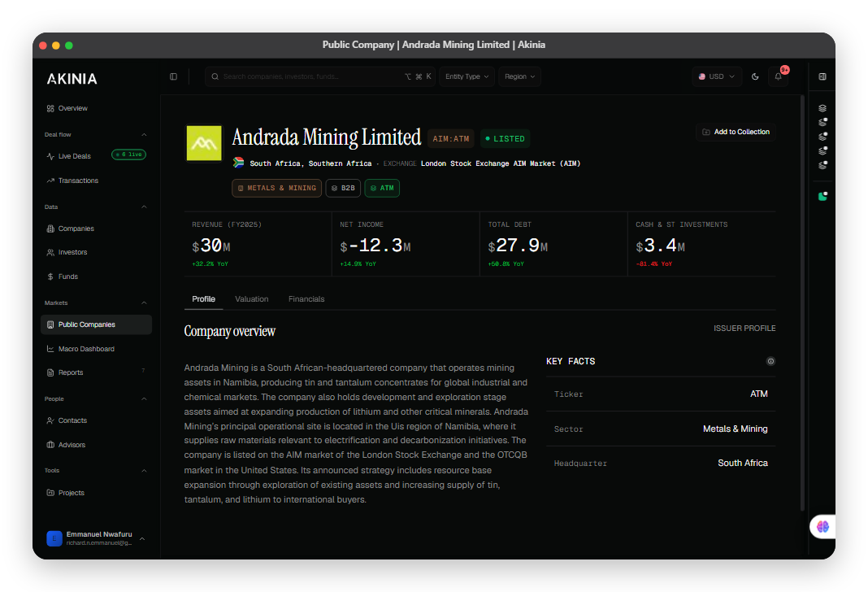This screenshot has height=592, width=868.
Task: Click the ISSUER PROFILE label
Action: coord(744,329)
